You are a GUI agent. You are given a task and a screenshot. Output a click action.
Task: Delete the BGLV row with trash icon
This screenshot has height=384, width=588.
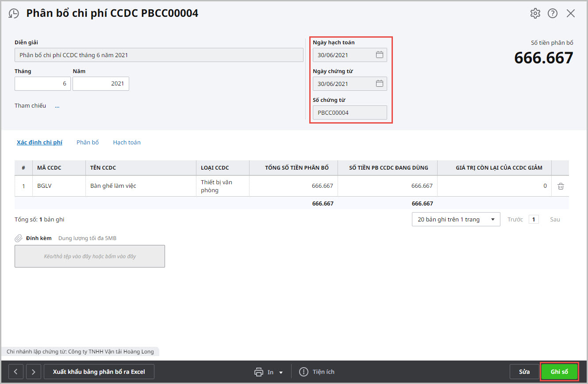(x=561, y=186)
